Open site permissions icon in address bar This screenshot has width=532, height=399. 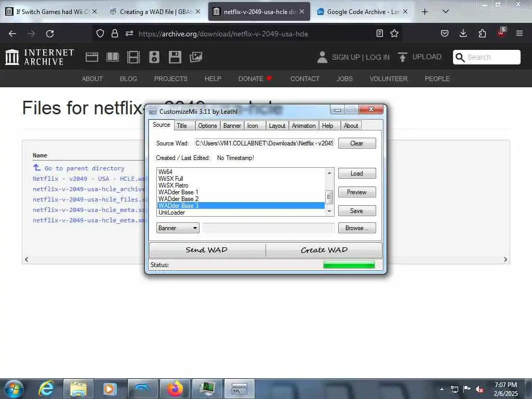coord(129,34)
